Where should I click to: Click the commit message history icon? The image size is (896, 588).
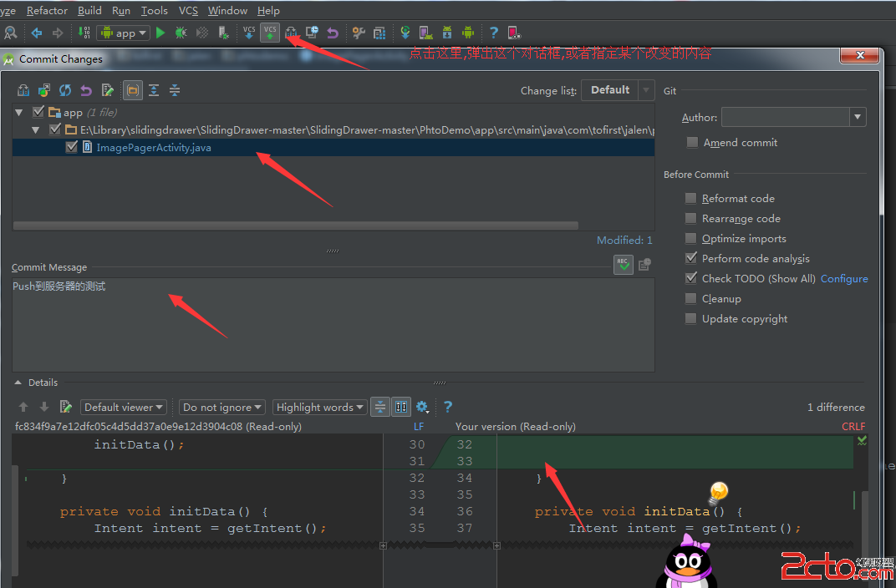(644, 265)
